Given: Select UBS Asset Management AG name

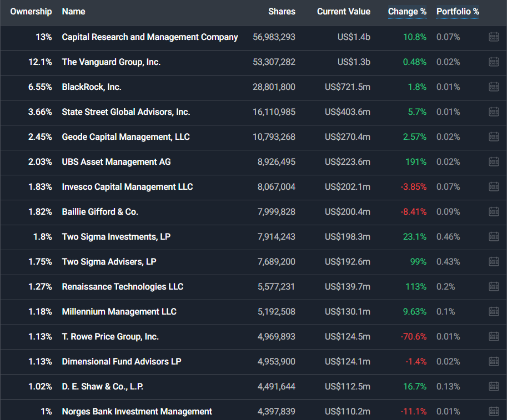Looking at the screenshot, I should pos(117,162).
